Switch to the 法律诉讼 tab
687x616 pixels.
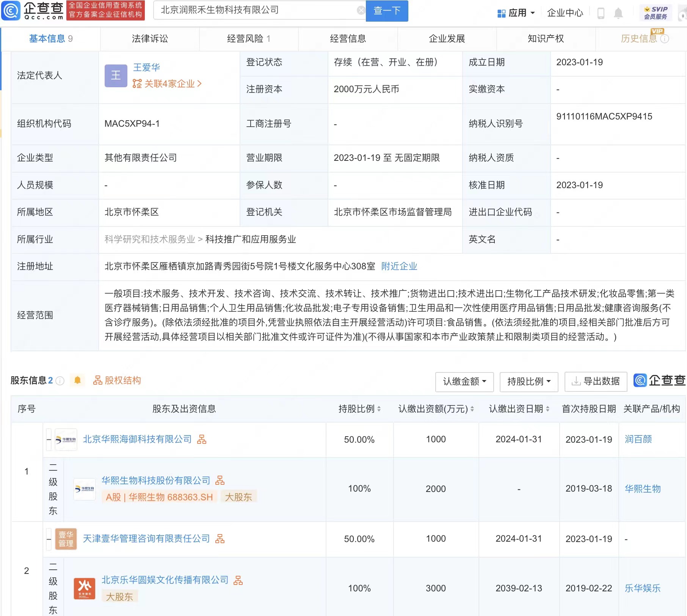[149, 38]
